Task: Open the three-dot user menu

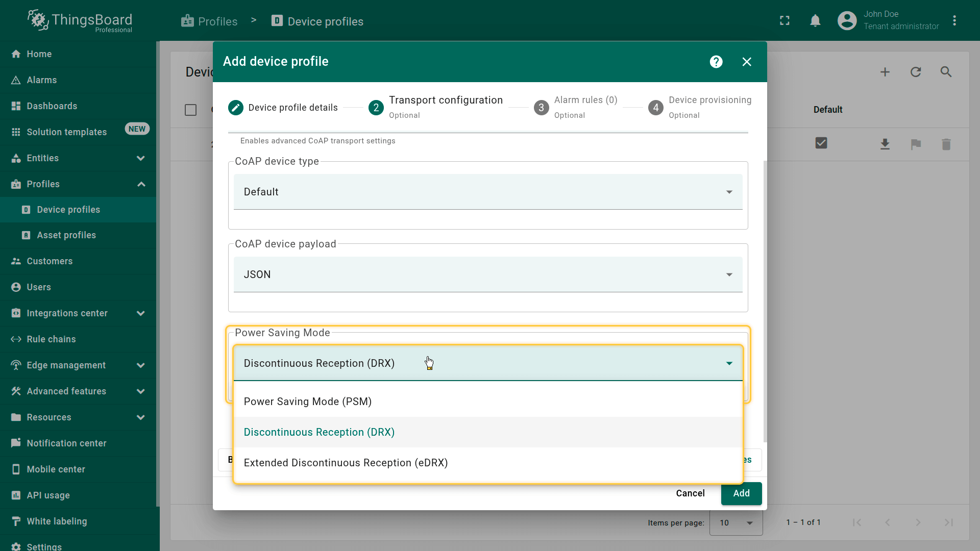Action: [x=954, y=21]
